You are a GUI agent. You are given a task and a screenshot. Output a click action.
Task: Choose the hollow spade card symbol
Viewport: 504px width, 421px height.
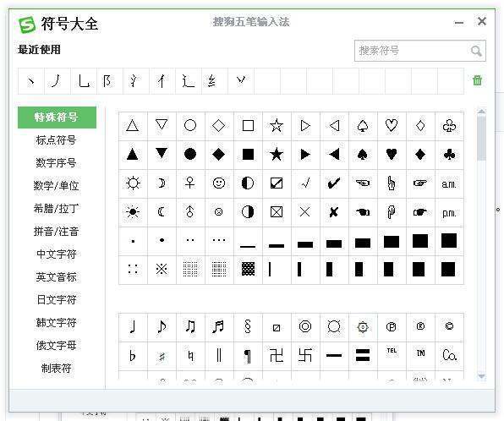click(363, 126)
